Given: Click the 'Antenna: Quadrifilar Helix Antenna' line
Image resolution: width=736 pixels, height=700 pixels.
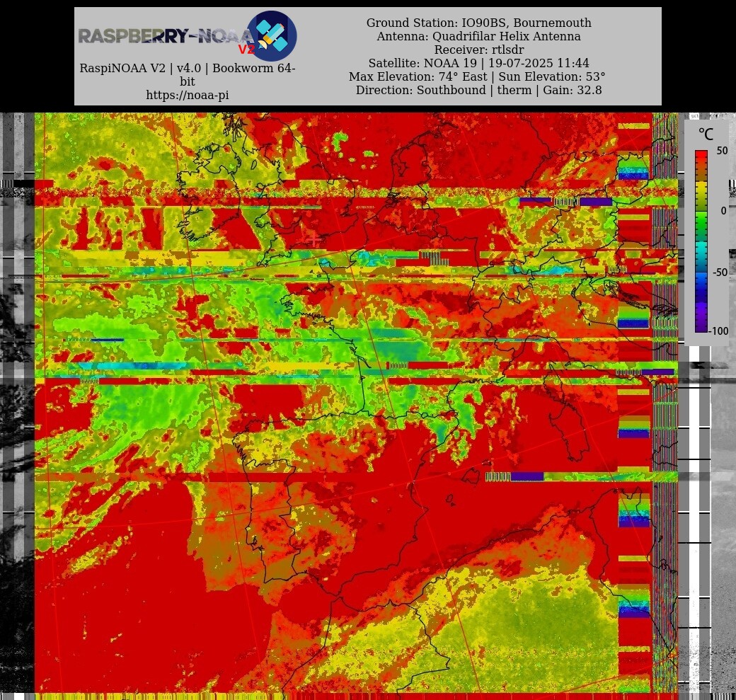Looking at the screenshot, I should [479, 36].
